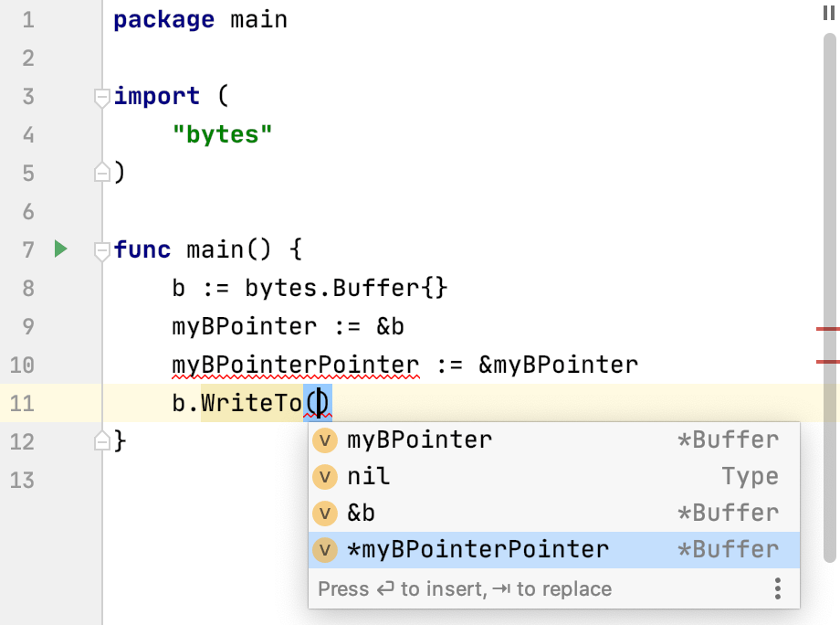Click line number 13 in gutter
This screenshot has width=840, height=625.
tap(22, 481)
